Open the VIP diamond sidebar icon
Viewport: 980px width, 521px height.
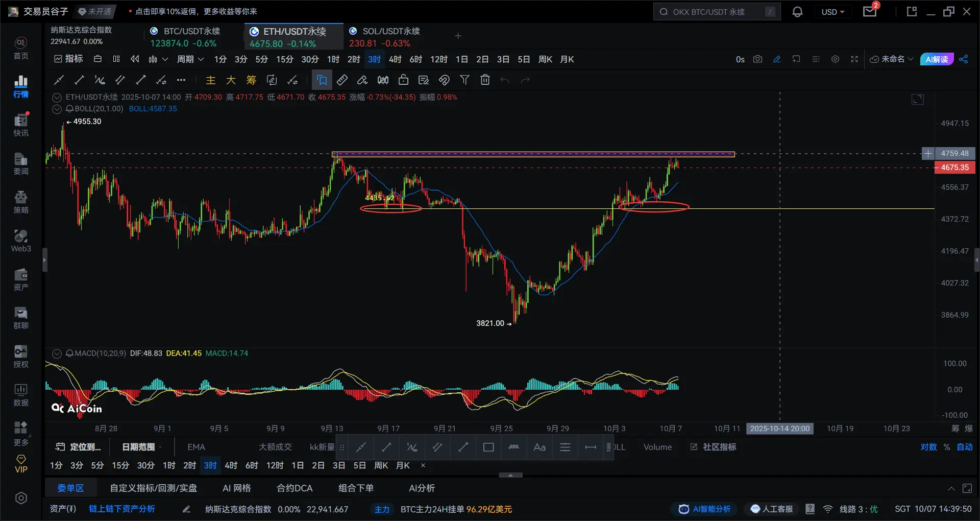[21, 464]
